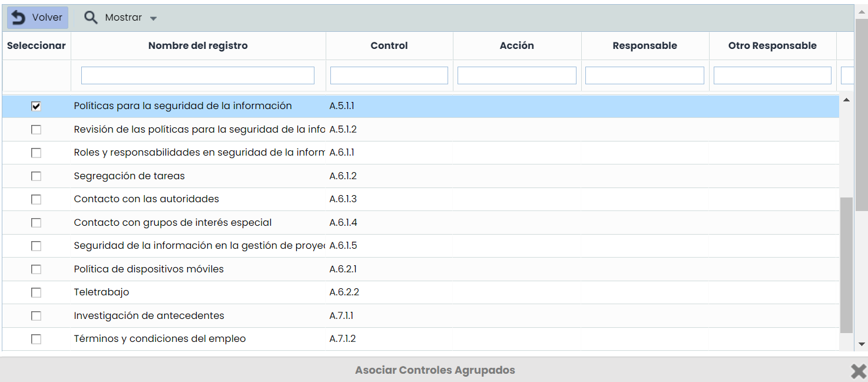Focus the Control column filter input
The image size is (868, 382).
389,75
